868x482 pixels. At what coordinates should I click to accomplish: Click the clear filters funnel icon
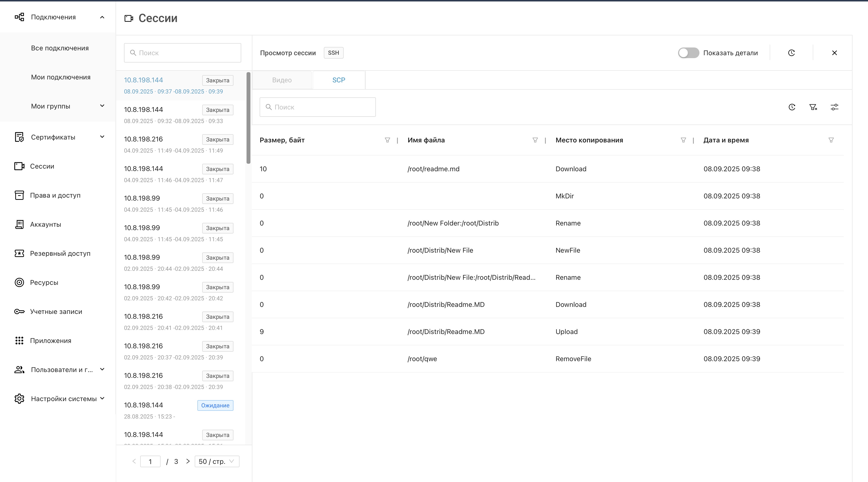(x=813, y=107)
